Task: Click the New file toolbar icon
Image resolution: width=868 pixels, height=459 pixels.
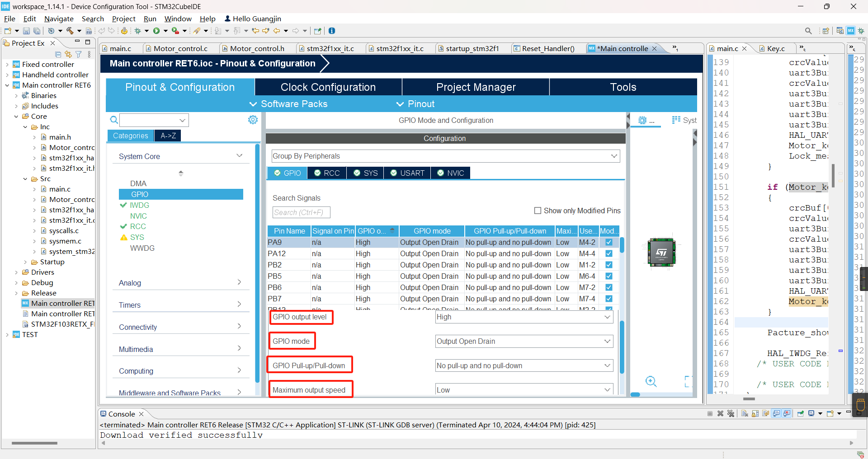Action: (8, 31)
